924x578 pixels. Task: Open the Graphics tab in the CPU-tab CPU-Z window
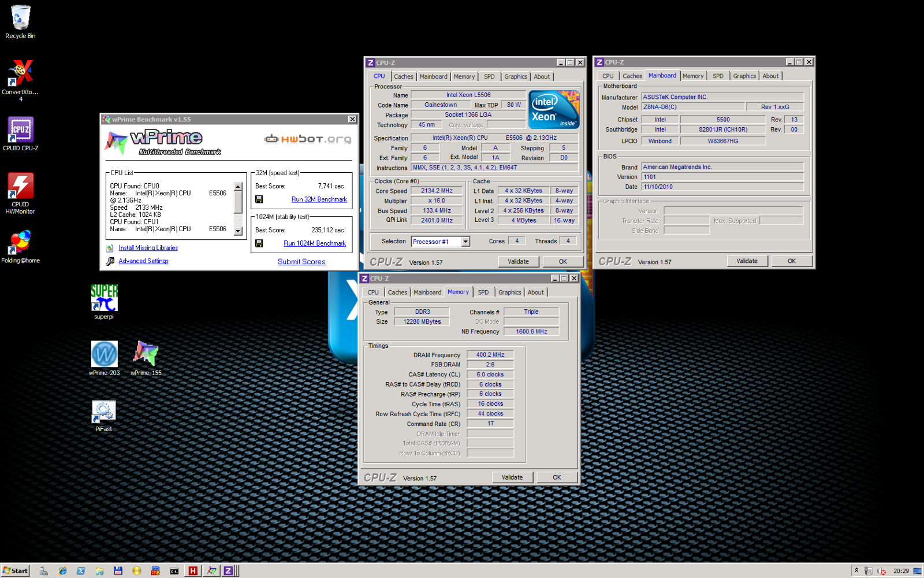516,76
